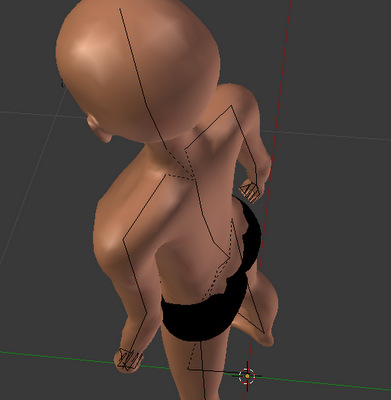Click the character's ear
The image size is (391, 400).
99,128
